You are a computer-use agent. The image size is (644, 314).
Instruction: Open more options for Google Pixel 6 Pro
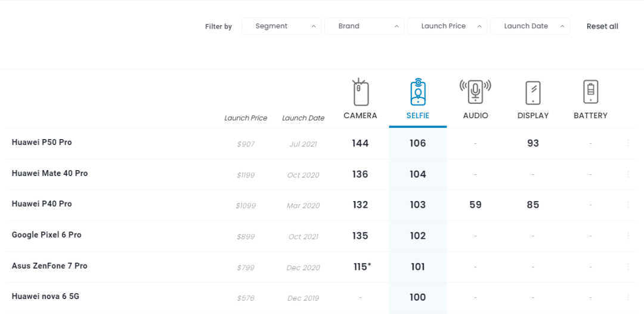point(628,236)
